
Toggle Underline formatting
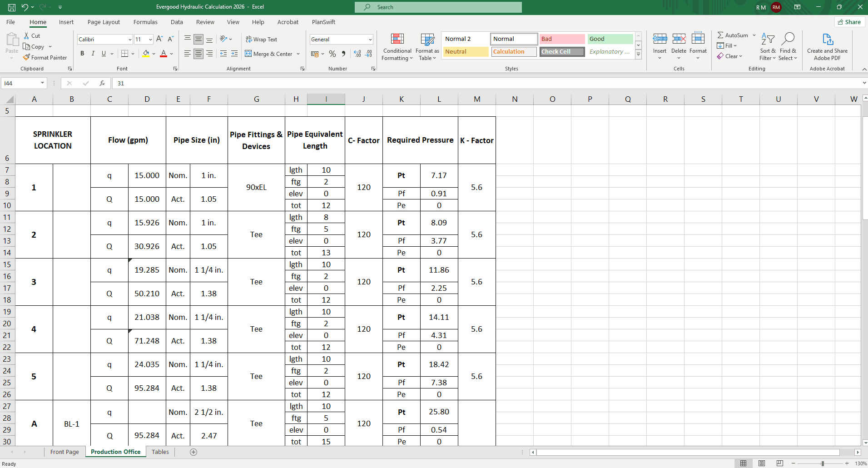104,54
